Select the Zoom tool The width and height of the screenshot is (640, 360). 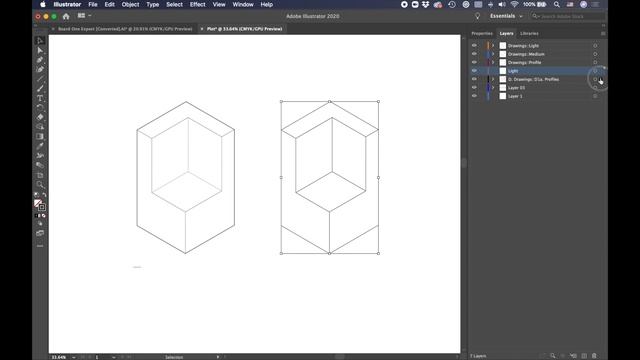[40, 184]
